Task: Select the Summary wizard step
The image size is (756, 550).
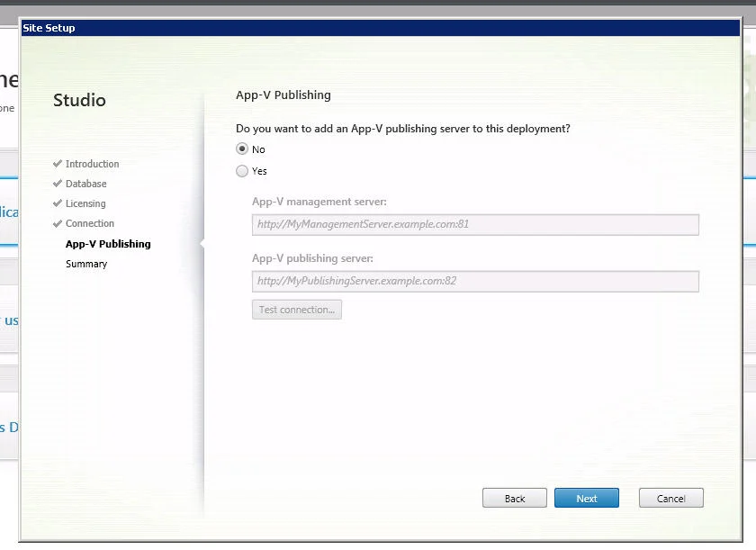Action: (x=86, y=264)
